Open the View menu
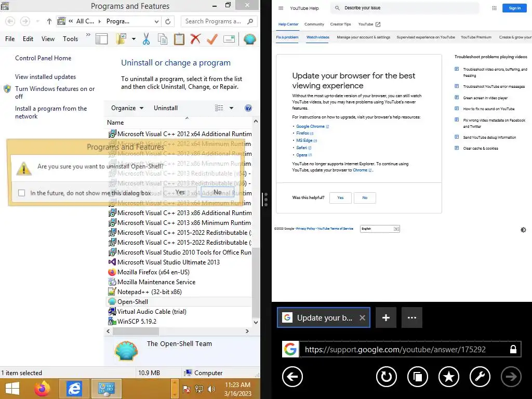 click(x=48, y=39)
